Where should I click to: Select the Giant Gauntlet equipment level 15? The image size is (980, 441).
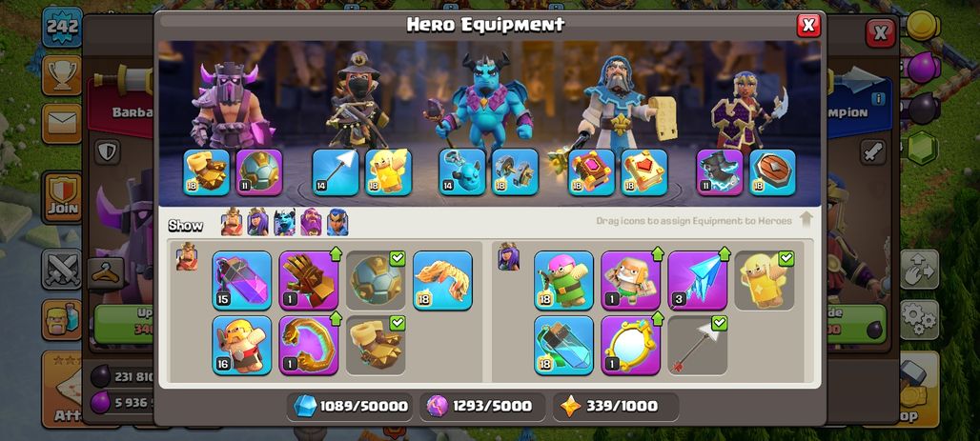pyautogui.click(x=241, y=280)
